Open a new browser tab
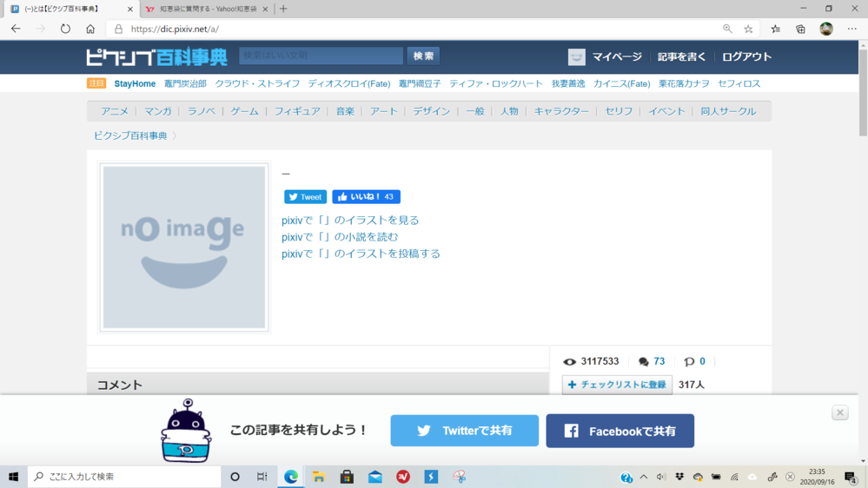This screenshot has width=868, height=488. point(283,9)
